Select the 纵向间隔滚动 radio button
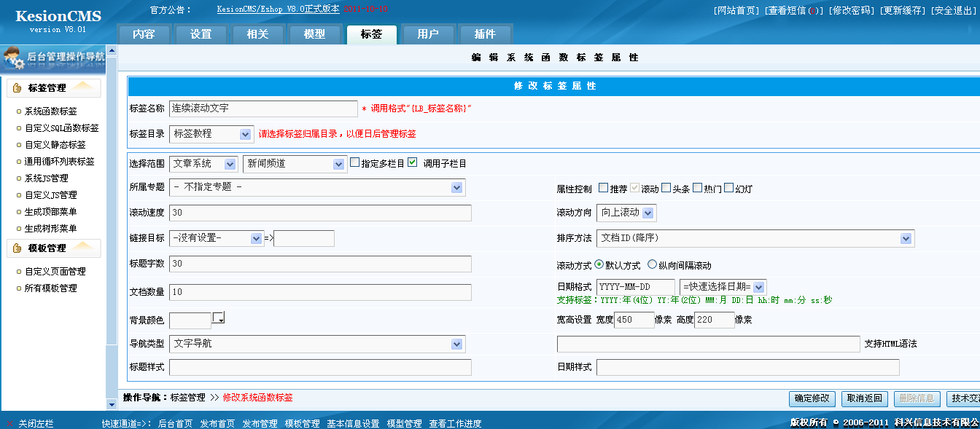The image size is (980, 429). pos(653,265)
